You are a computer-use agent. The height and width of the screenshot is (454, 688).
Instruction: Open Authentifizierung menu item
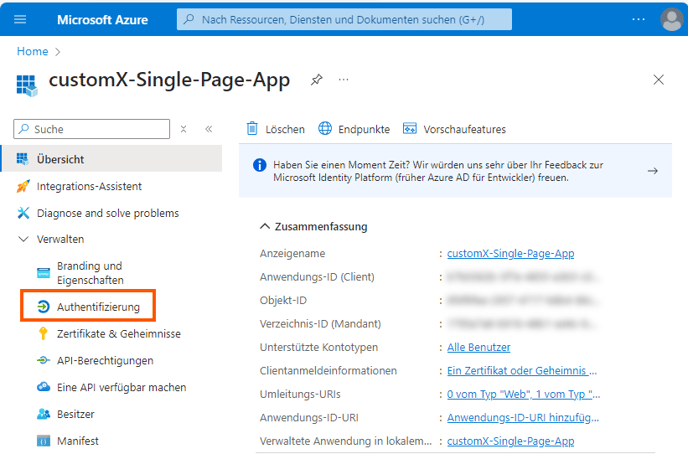(98, 307)
